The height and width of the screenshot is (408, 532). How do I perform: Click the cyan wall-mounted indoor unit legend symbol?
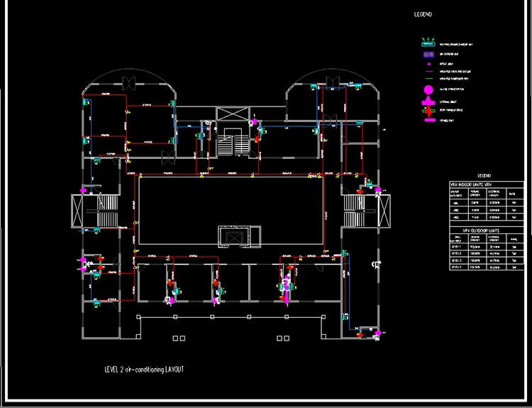[x=428, y=42]
